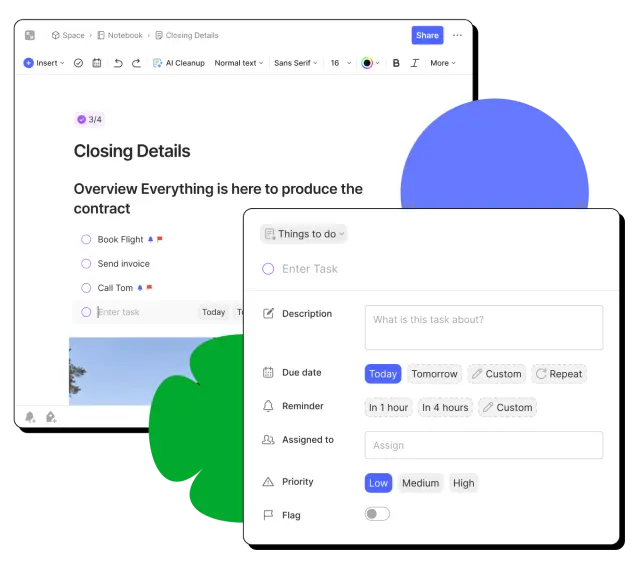Open the Things to do list dropdown
Screen dimensions: 640x565
(x=304, y=234)
